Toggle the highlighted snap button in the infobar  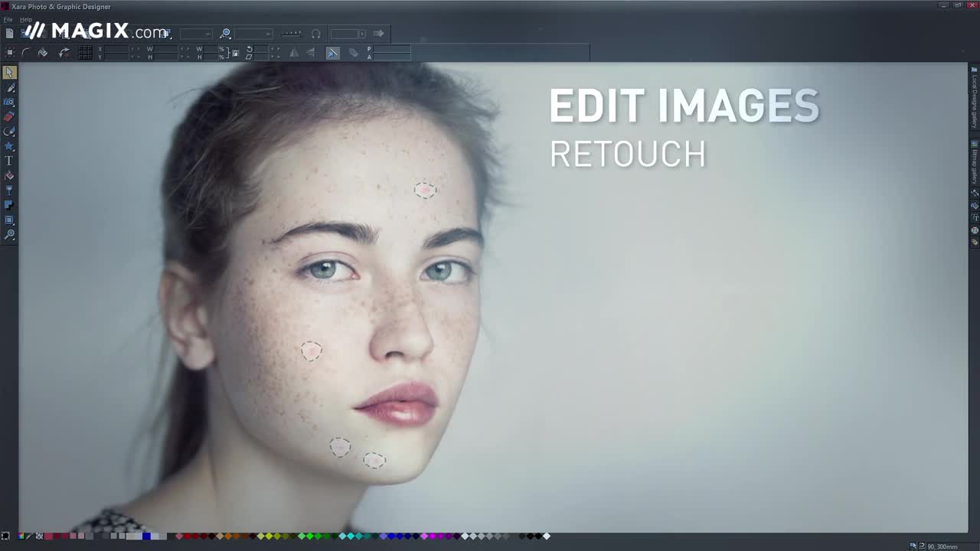coord(332,53)
